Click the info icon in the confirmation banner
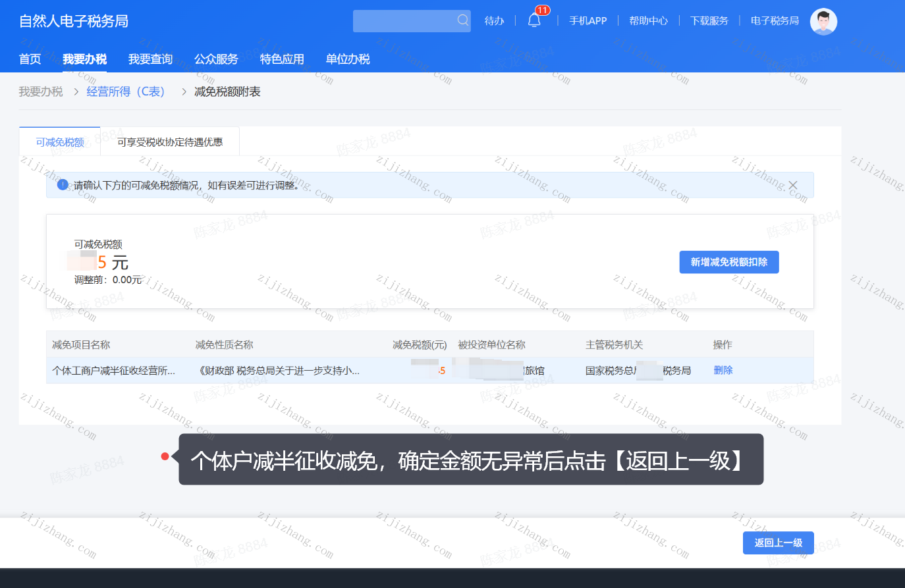 click(63, 185)
